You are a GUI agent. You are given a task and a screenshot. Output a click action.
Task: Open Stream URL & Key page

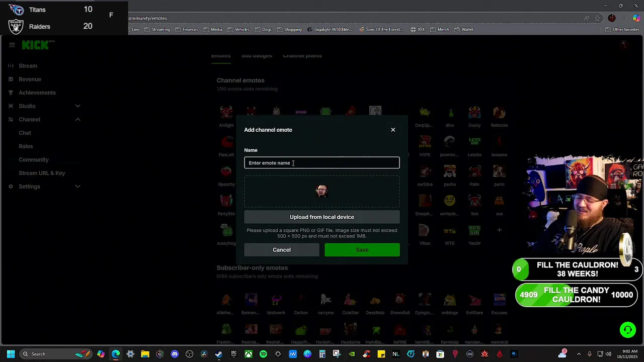point(42,173)
